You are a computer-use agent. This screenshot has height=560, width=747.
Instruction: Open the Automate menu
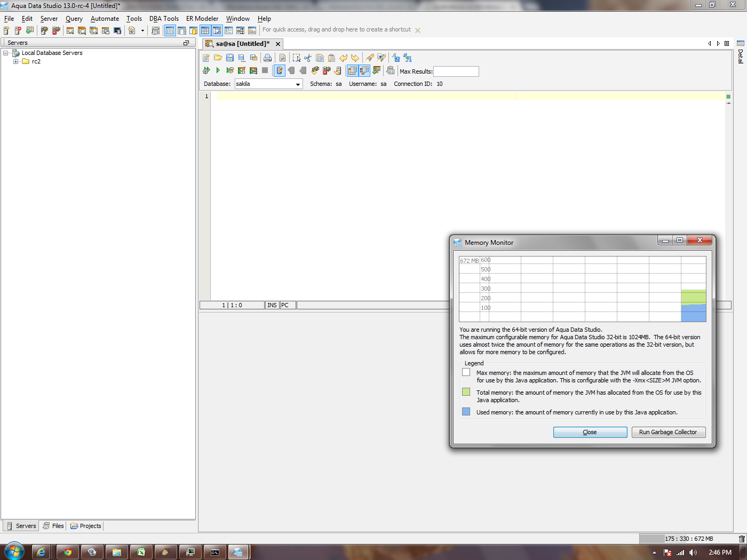click(x=105, y=19)
